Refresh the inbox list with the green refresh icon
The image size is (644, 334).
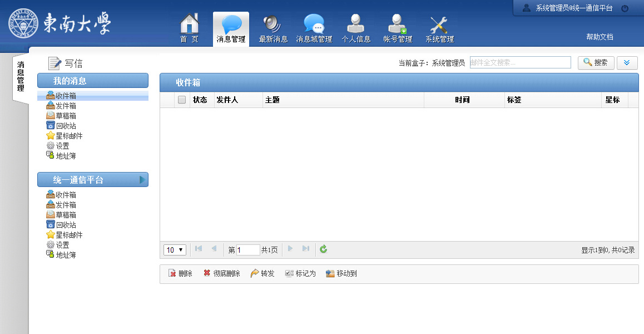pyautogui.click(x=323, y=249)
